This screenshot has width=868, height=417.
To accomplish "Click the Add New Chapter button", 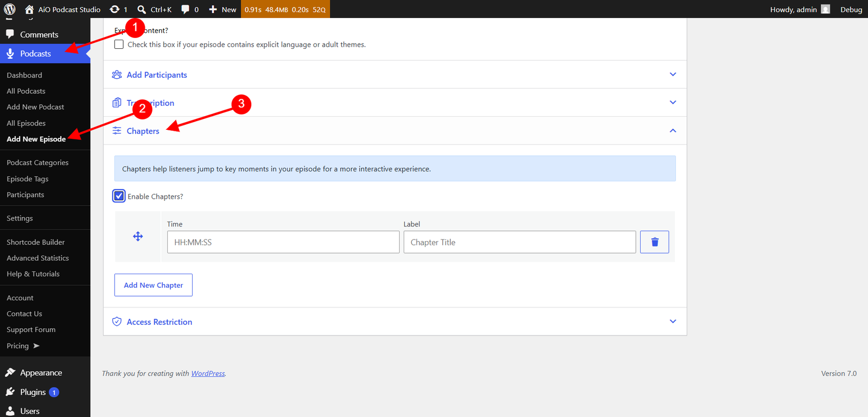I will point(154,285).
